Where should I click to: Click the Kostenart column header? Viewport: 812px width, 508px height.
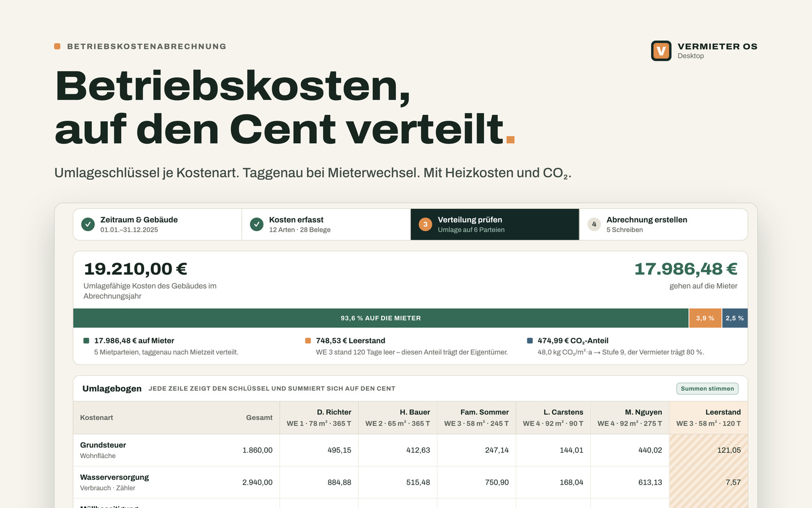[96, 418]
